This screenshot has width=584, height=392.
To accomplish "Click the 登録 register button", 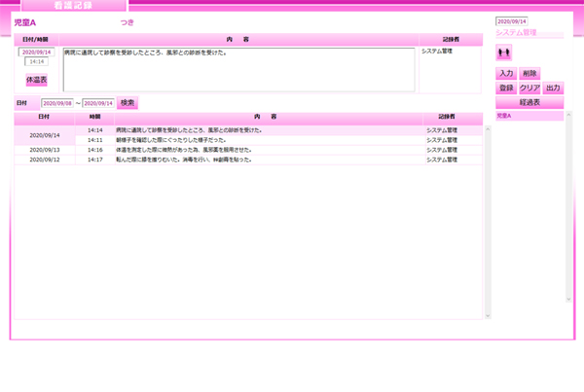I will click(505, 88).
